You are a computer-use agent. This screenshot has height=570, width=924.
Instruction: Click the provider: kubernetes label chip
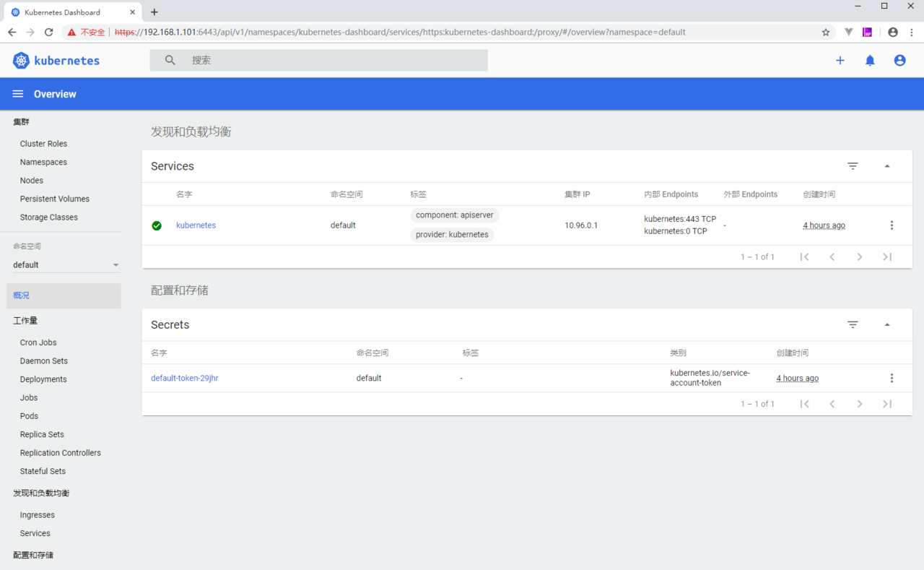pos(452,235)
